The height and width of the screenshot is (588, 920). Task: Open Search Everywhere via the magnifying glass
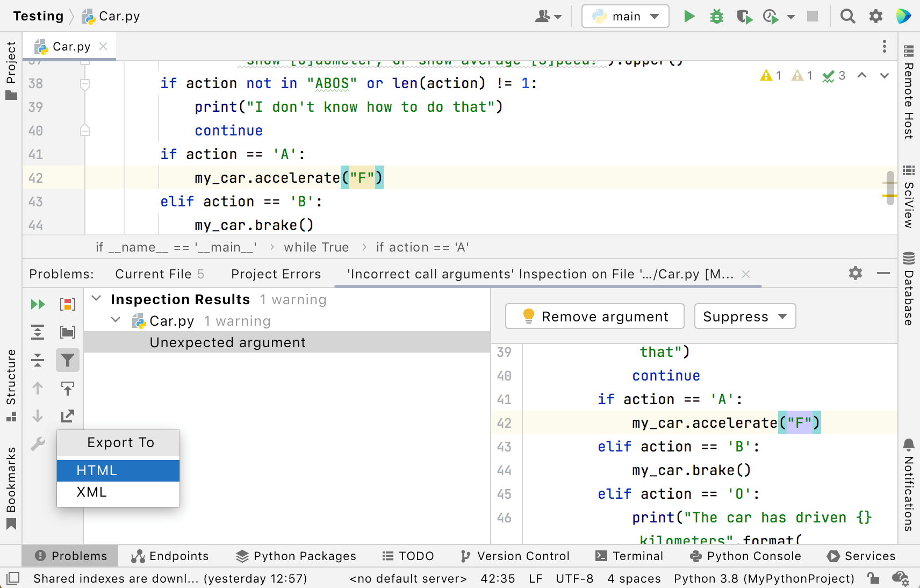coord(847,16)
